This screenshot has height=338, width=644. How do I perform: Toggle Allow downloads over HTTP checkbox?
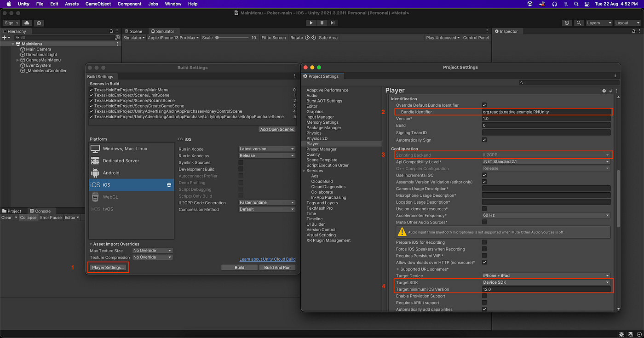484,262
